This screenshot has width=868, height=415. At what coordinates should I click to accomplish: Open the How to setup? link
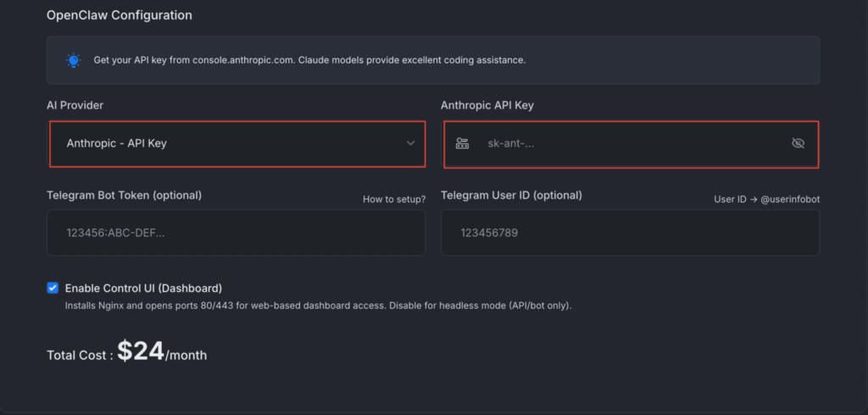point(393,199)
